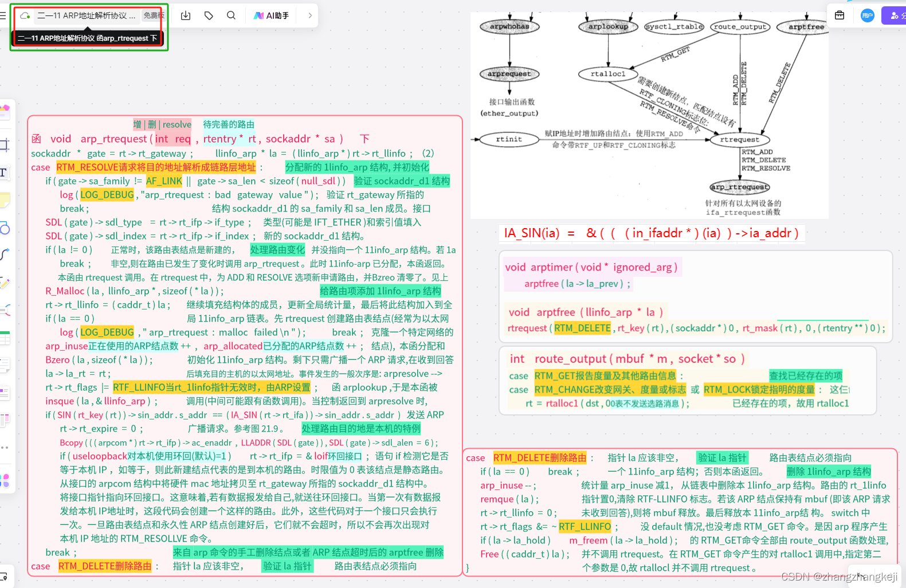Viewport: 906px width, 588px height.
Task: Open the search magnifier tool
Action: point(231,15)
